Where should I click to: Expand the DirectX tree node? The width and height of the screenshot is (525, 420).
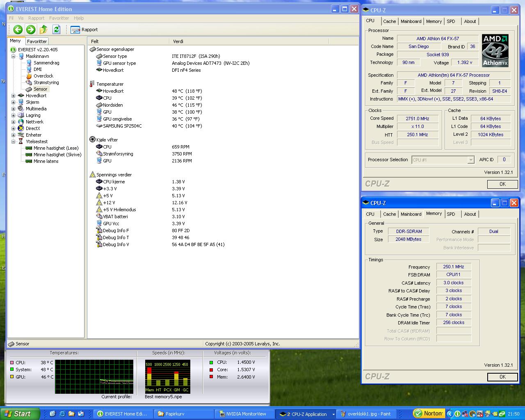point(14,128)
